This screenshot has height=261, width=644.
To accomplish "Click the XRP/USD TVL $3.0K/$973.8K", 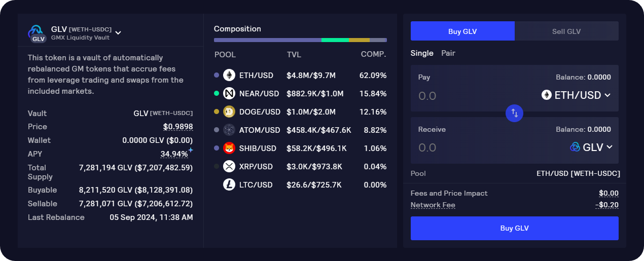I will tap(314, 166).
